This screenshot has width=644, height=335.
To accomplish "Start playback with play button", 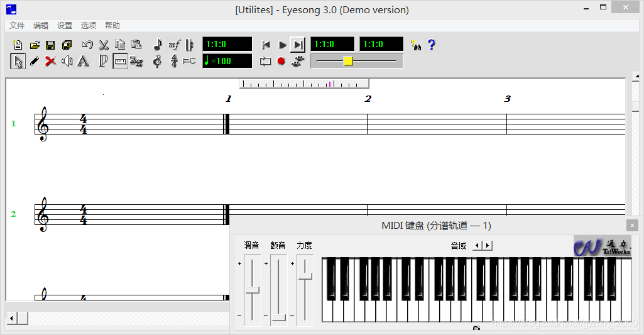I will [282, 45].
